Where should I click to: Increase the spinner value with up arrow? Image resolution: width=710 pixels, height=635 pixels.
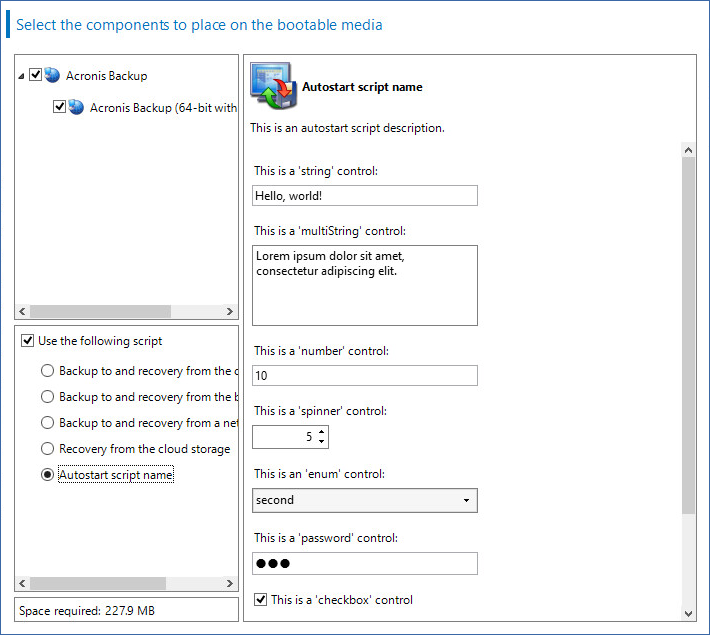click(321, 432)
